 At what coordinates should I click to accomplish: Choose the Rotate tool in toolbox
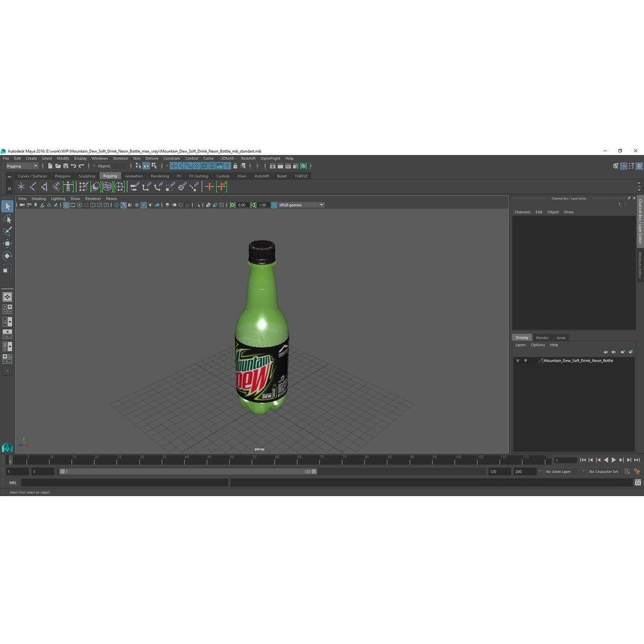click(x=7, y=256)
